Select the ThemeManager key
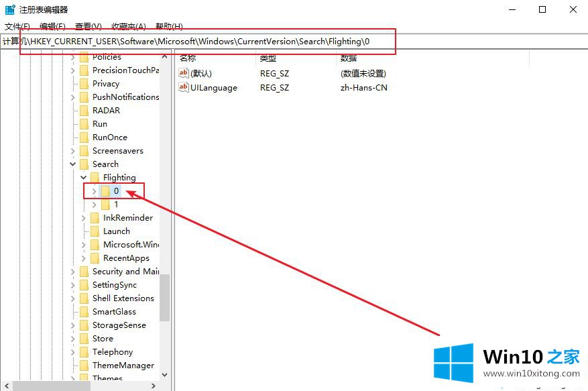 [123, 366]
